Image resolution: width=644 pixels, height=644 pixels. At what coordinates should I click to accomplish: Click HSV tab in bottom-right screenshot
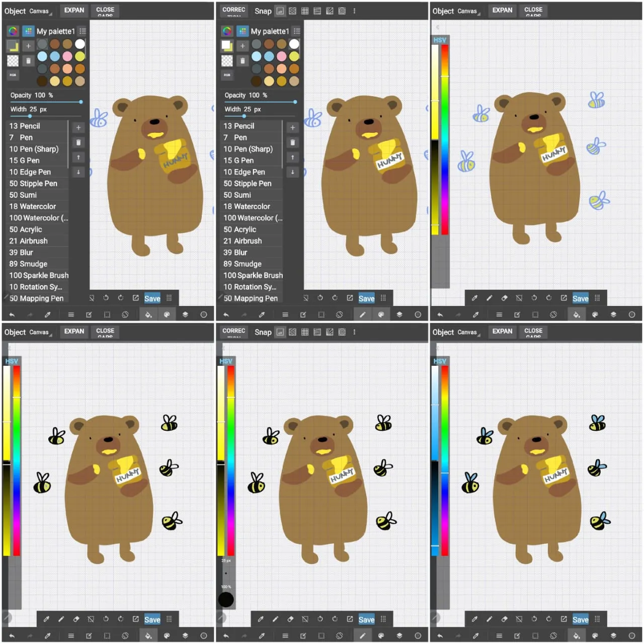[x=440, y=361]
